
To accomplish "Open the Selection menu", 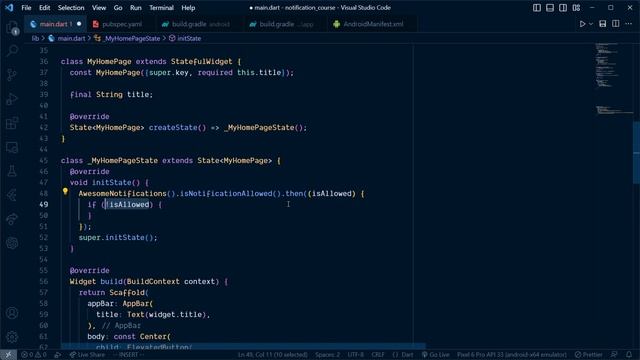I will (71, 8).
